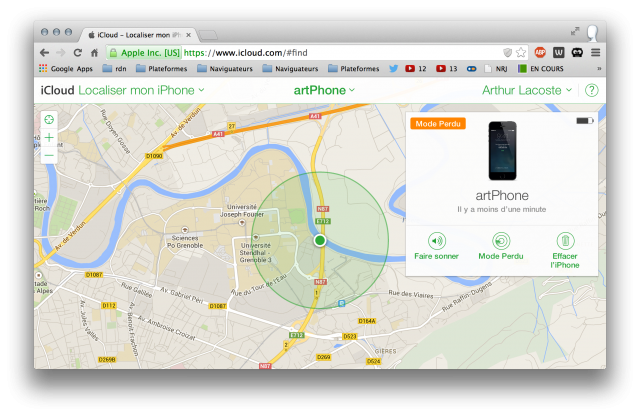
Task: Click the mask-shaped extension icon
Action: click(577, 52)
